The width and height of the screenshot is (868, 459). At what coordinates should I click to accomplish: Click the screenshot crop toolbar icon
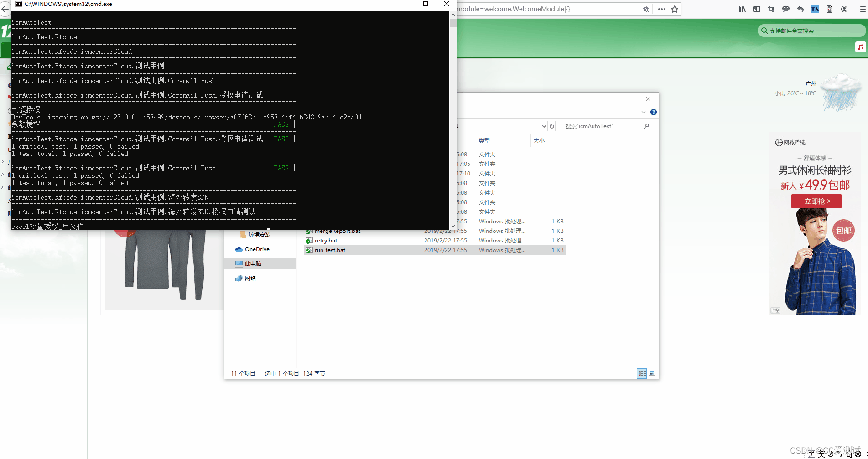coord(771,9)
